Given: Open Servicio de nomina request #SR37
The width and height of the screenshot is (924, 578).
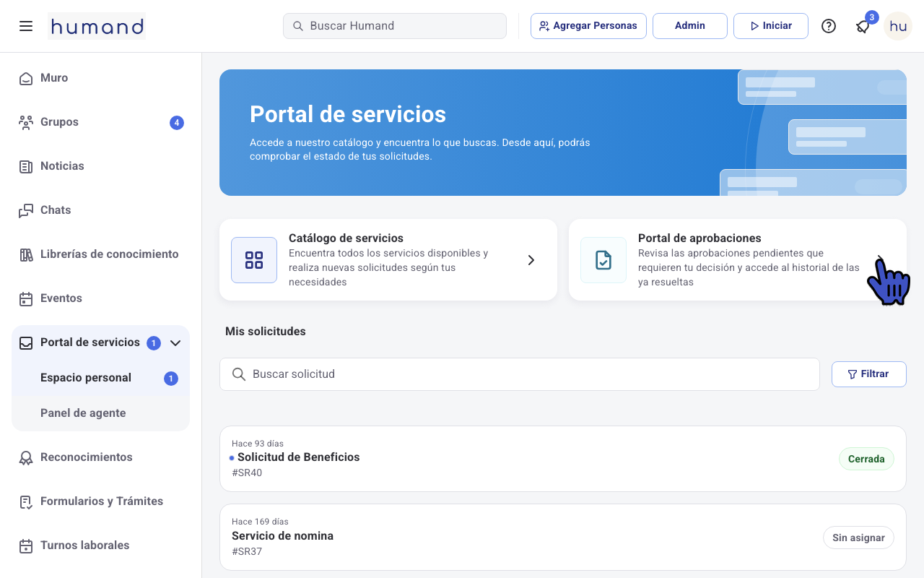Looking at the screenshot, I should click(563, 538).
